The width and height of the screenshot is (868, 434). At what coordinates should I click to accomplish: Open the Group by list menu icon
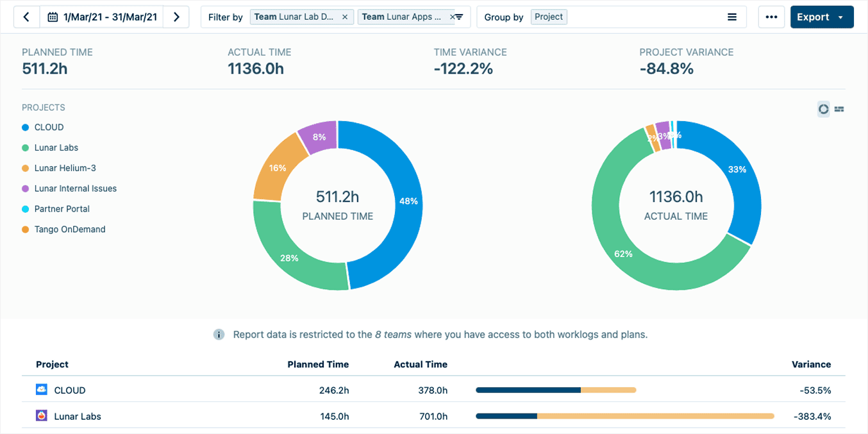click(x=731, y=17)
